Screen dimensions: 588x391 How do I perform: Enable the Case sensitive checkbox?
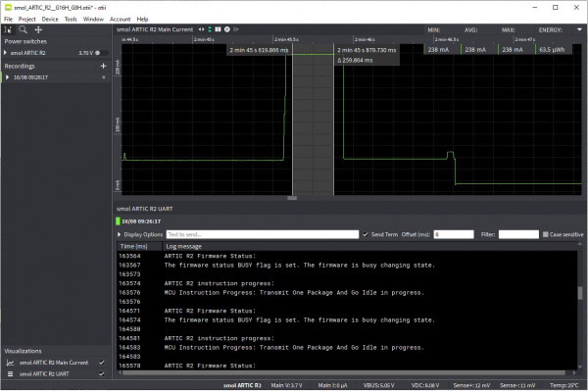click(546, 234)
